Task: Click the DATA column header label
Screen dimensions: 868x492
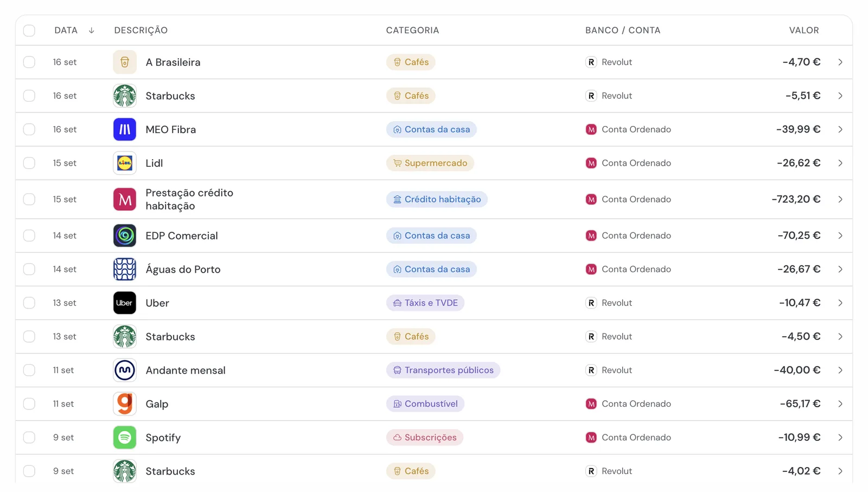Action: (x=66, y=30)
